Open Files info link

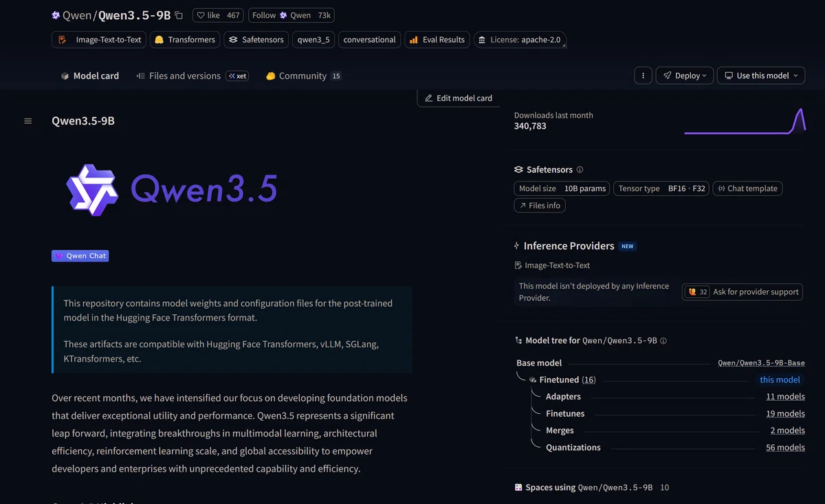tap(540, 206)
